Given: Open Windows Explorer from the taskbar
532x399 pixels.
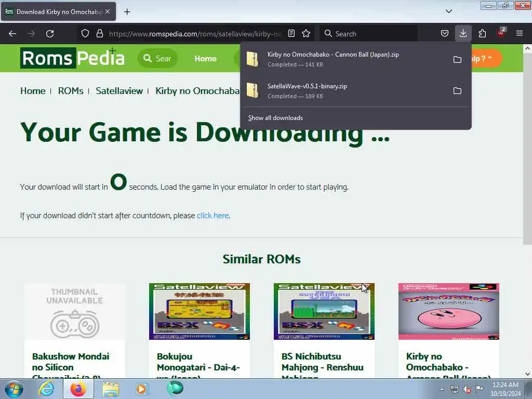Looking at the screenshot, I should tap(111, 389).
